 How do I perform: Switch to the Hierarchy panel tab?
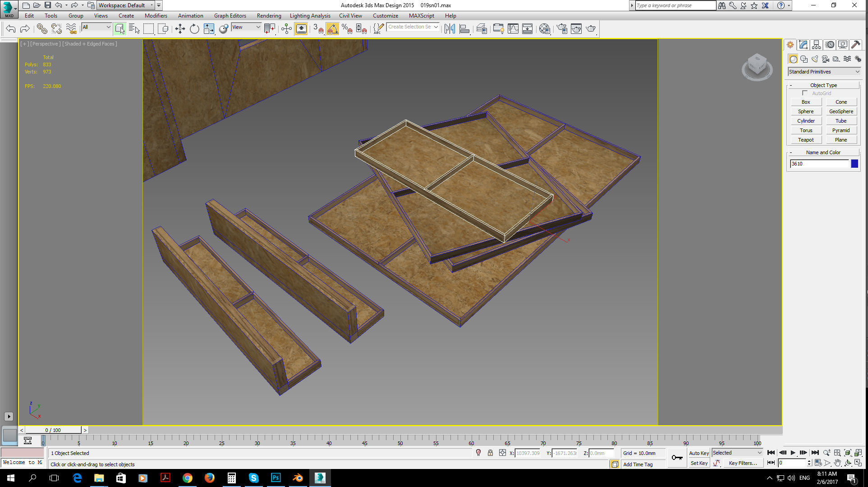point(816,45)
